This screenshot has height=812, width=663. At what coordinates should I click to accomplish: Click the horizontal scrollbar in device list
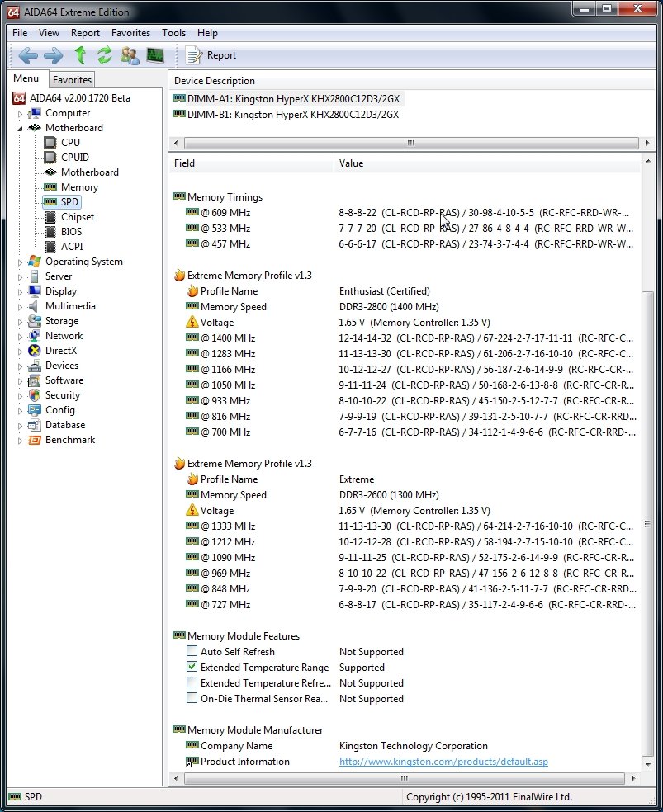click(410, 143)
